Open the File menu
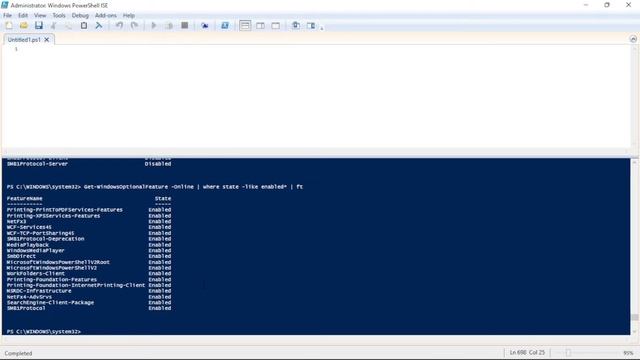 click(x=7, y=15)
